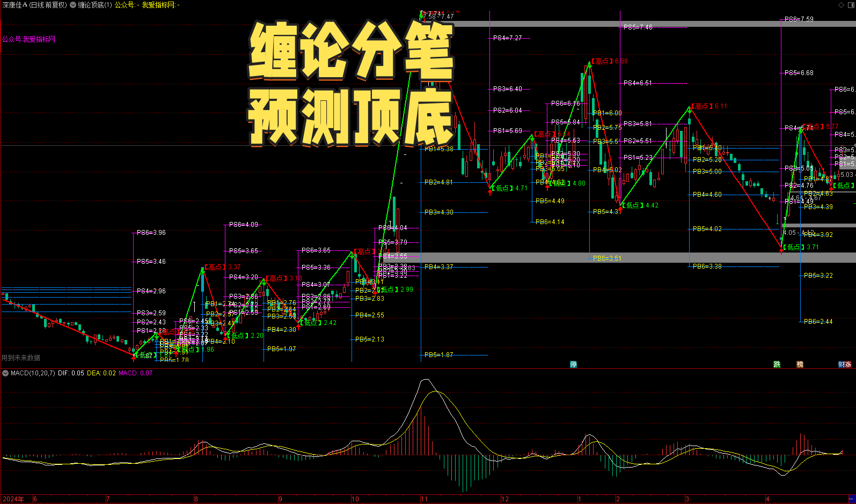This screenshot has height=504, width=856.
Task: Click the 【高点】3.18 peak label
Action: [284, 279]
